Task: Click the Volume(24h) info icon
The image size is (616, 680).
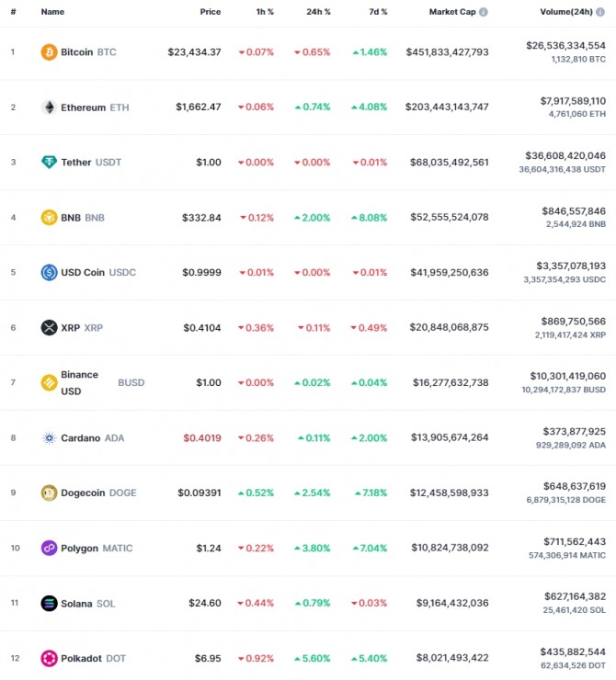Action: (600, 12)
